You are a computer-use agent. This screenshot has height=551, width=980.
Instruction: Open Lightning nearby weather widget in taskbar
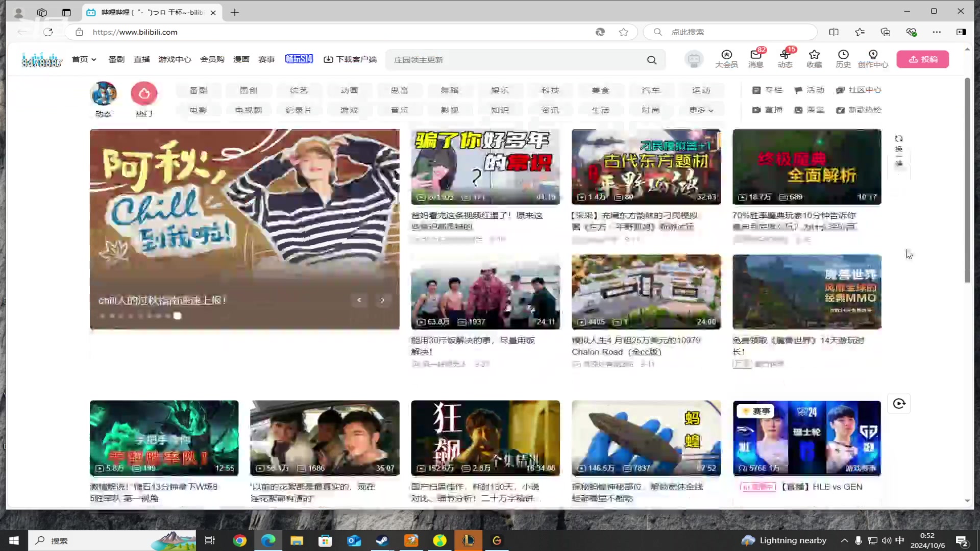point(784,540)
